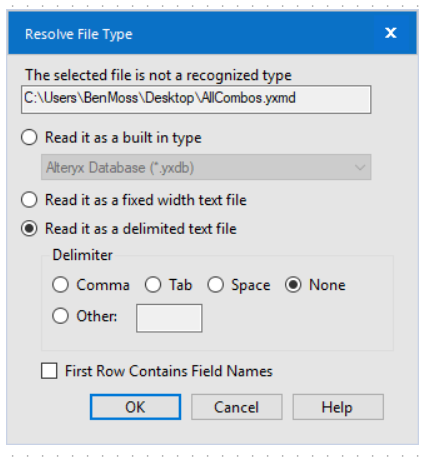427x462 pixels.
Task: Select the Other delimiter radio button
Action: pyautogui.click(x=60, y=316)
